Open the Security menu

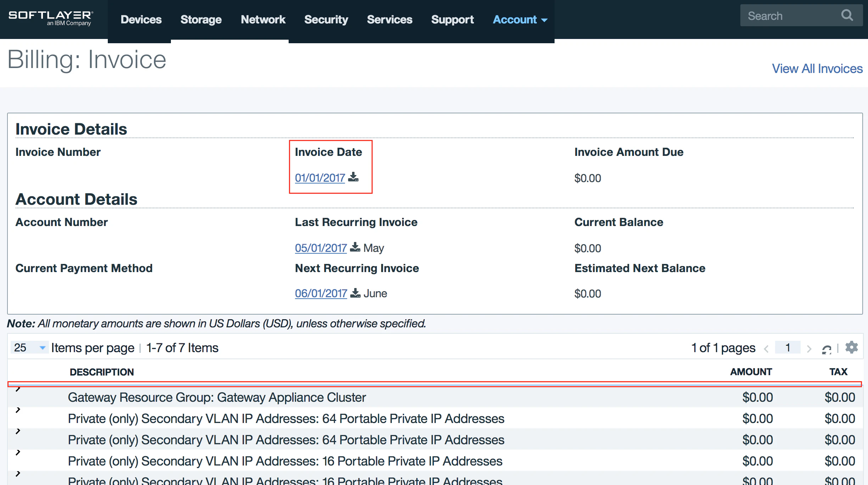click(x=326, y=19)
